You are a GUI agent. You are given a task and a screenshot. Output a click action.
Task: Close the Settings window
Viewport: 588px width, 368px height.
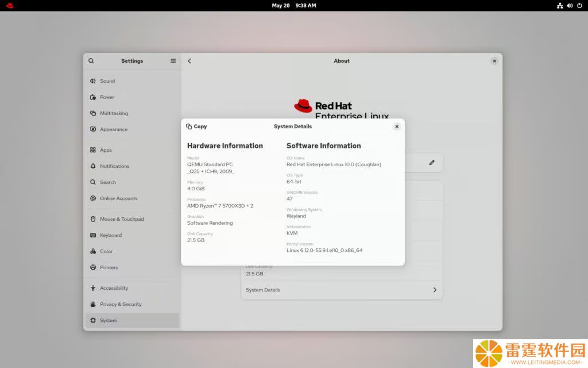(x=494, y=61)
